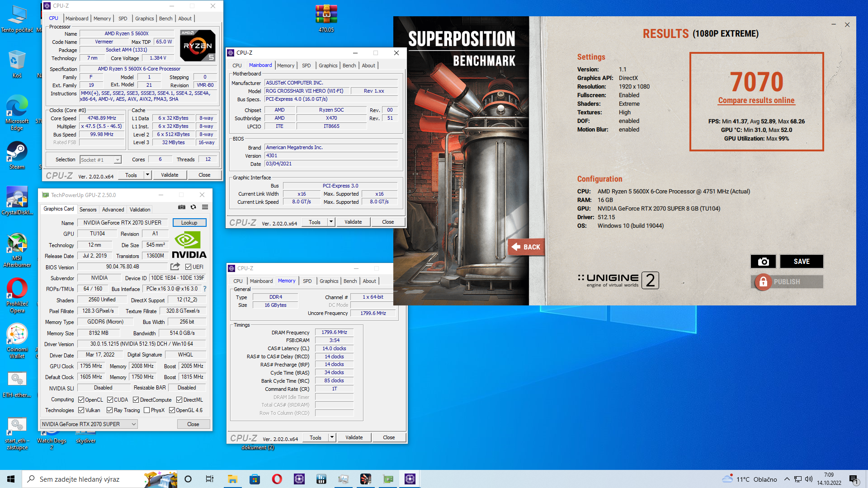Switch to Advanced tab in GPU-Z

click(x=113, y=210)
